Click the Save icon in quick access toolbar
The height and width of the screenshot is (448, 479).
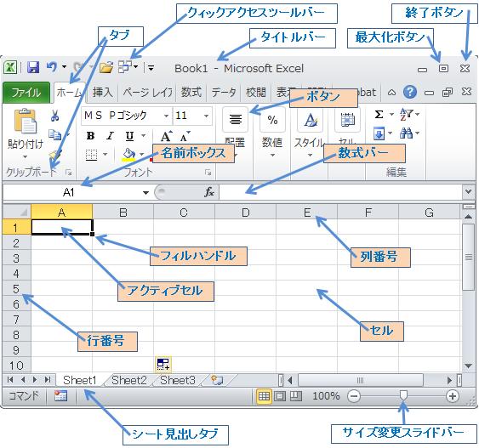(33, 67)
